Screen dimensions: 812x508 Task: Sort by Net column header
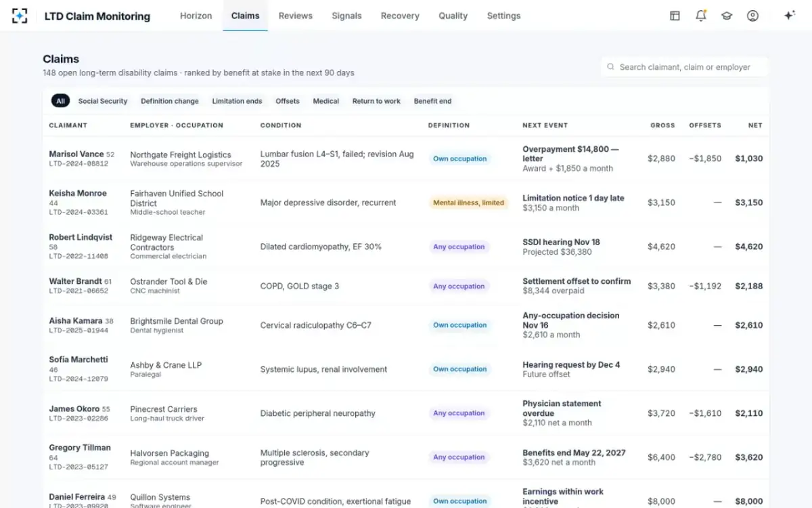[755, 125]
